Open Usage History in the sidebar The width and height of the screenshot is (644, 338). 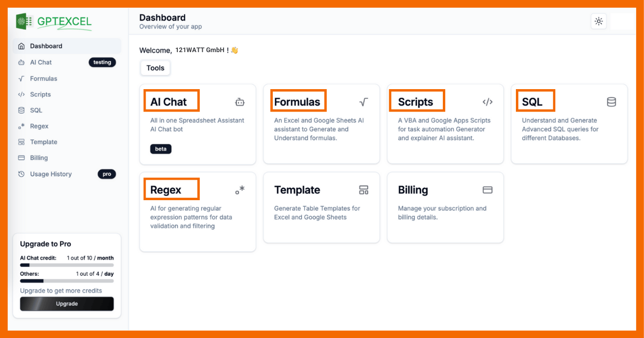(x=51, y=174)
